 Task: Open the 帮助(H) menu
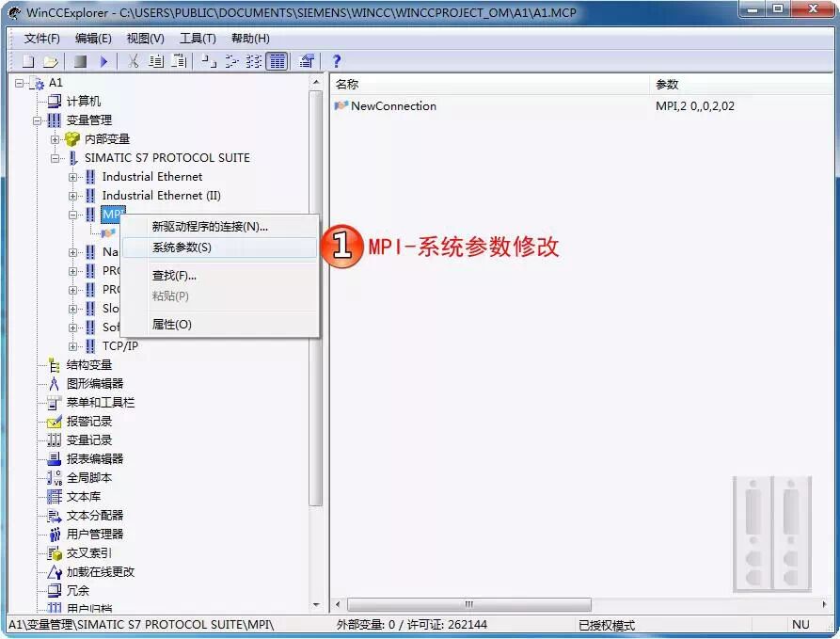[250, 38]
